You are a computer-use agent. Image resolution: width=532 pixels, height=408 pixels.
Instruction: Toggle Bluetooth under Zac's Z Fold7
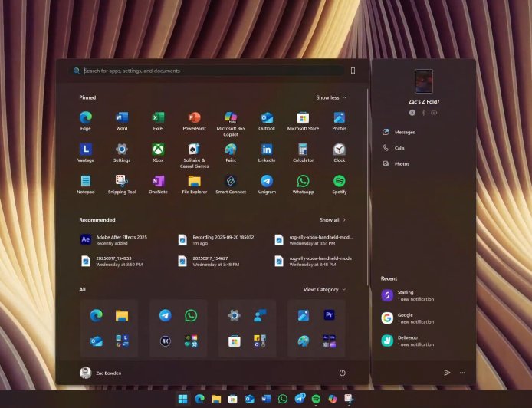423,112
